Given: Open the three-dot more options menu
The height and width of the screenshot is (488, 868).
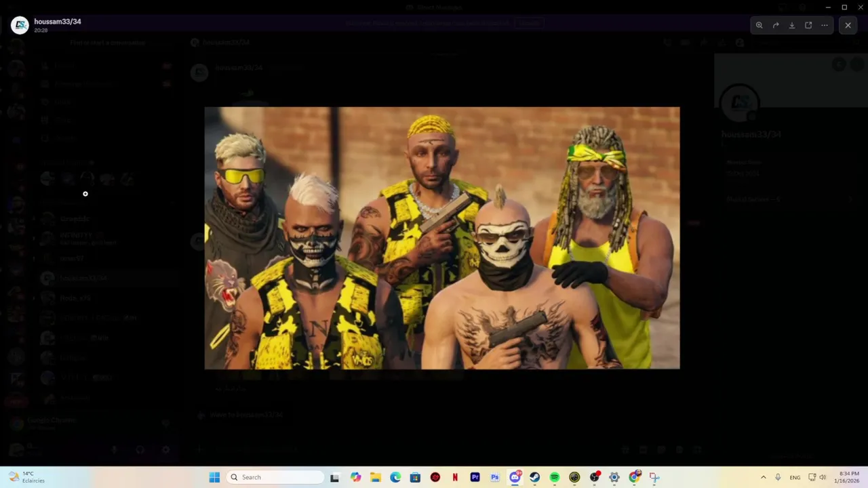Looking at the screenshot, I should coord(825,25).
